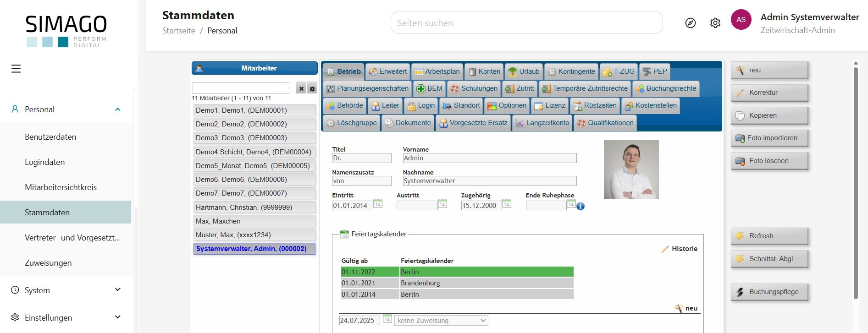
Task: Open the BEM tab
Action: click(x=430, y=88)
